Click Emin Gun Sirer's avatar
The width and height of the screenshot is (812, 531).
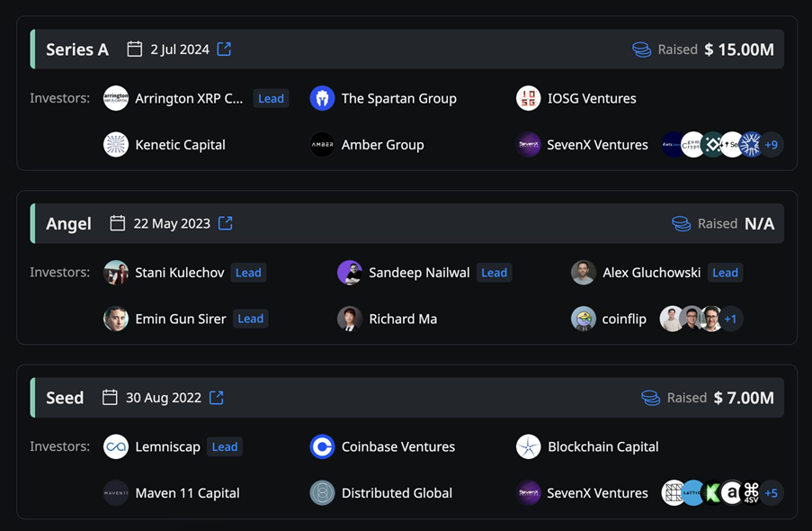(x=116, y=319)
